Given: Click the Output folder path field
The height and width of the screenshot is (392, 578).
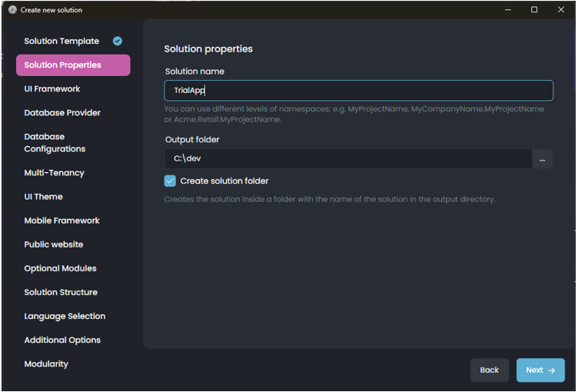Looking at the screenshot, I should pos(348,159).
